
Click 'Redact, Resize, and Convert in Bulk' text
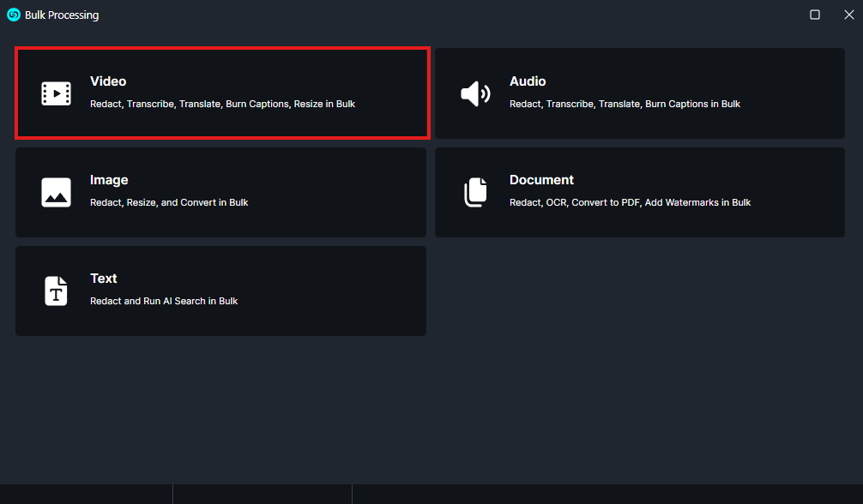(169, 202)
